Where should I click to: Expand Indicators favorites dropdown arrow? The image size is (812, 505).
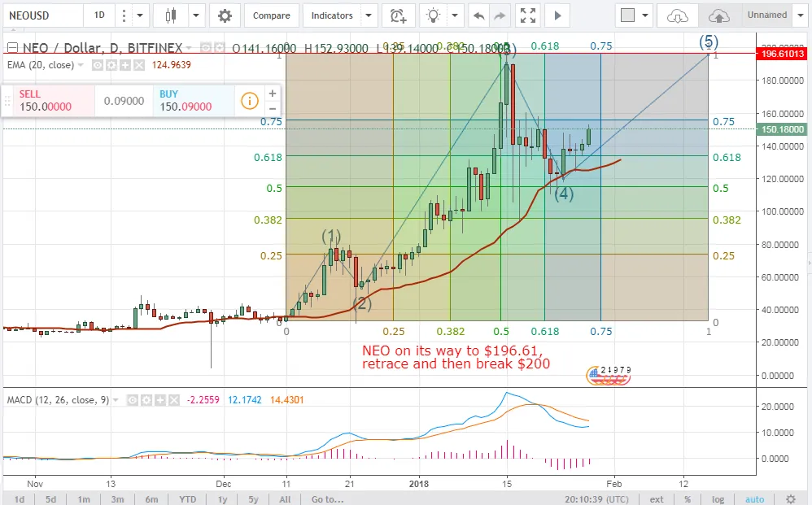369,15
